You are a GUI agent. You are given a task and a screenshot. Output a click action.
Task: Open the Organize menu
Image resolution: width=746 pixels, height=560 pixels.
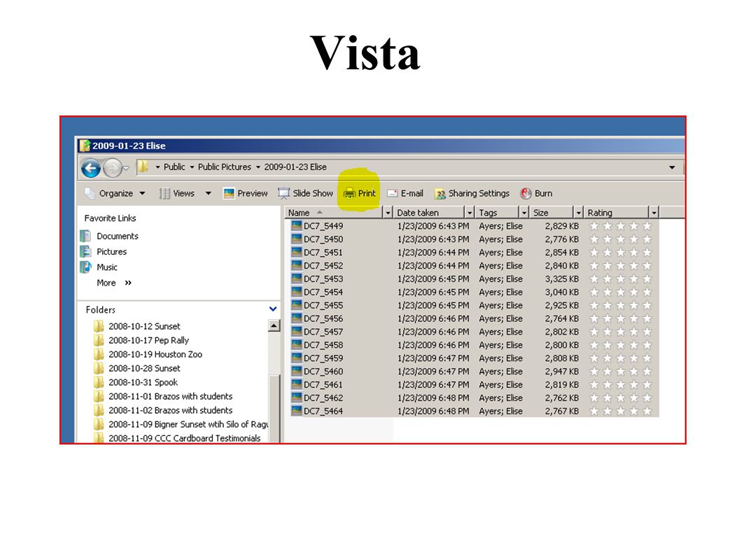[x=115, y=193]
